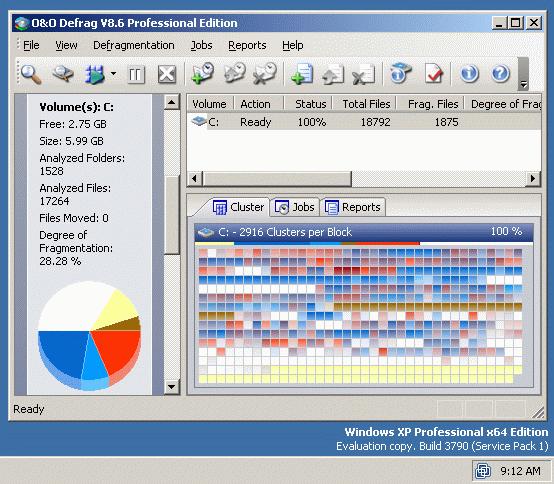Switch to the Jobs tab

pyautogui.click(x=295, y=207)
